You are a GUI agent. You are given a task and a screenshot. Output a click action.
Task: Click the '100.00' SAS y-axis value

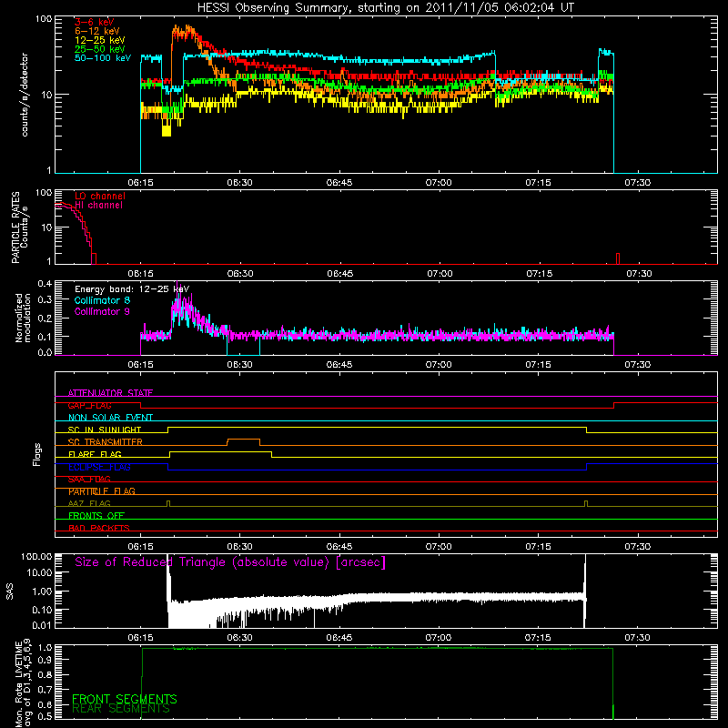[36, 556]
